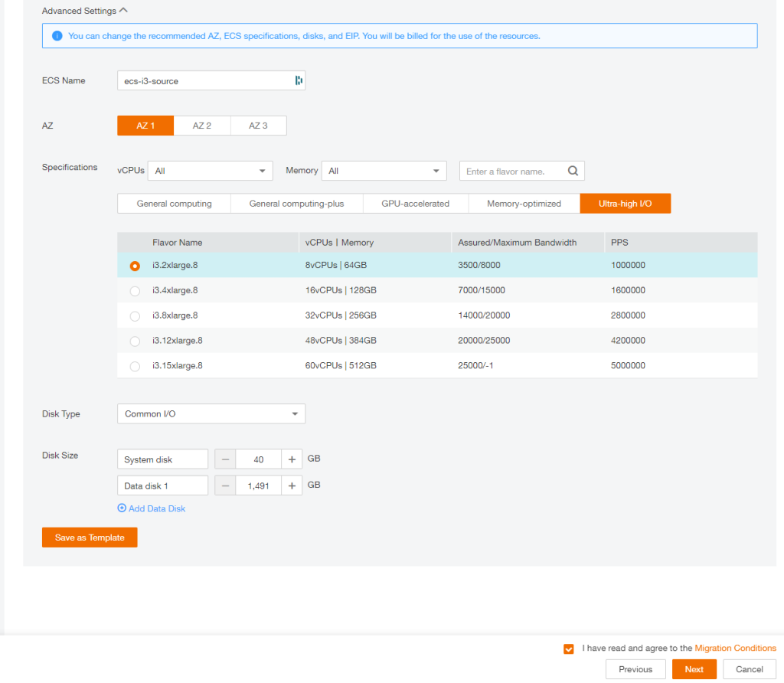Increase Data disk 1 size with the plus stepper
Viewport: 784px width, 683px height.
[292, 485]
